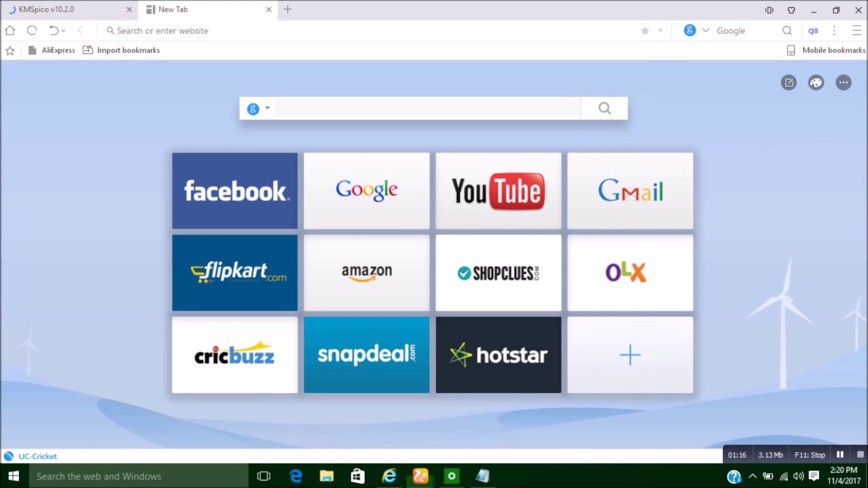Add a new speed dial tile
Viewport: 868px width, 488px height.
point(630,354)
